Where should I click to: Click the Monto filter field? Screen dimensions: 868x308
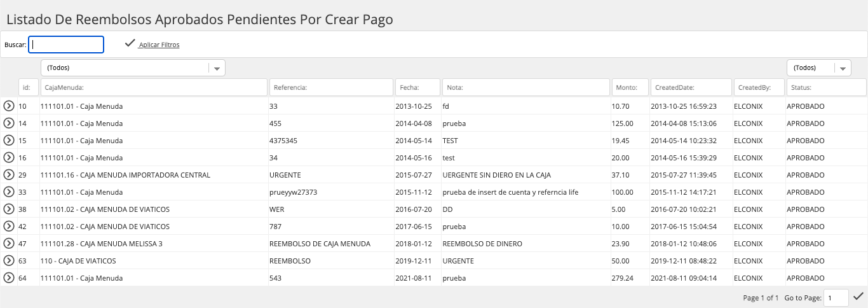pyautogui.click(x=630, y=87)
